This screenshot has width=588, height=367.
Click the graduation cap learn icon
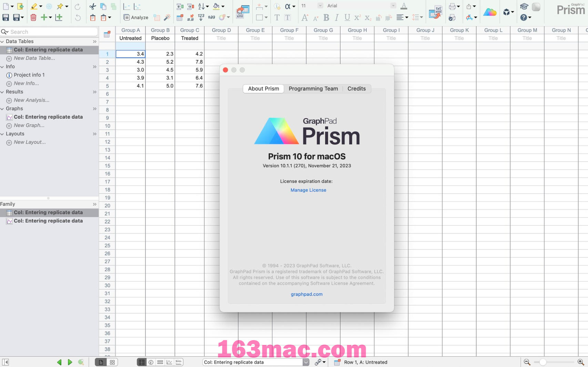coord(524,6)
